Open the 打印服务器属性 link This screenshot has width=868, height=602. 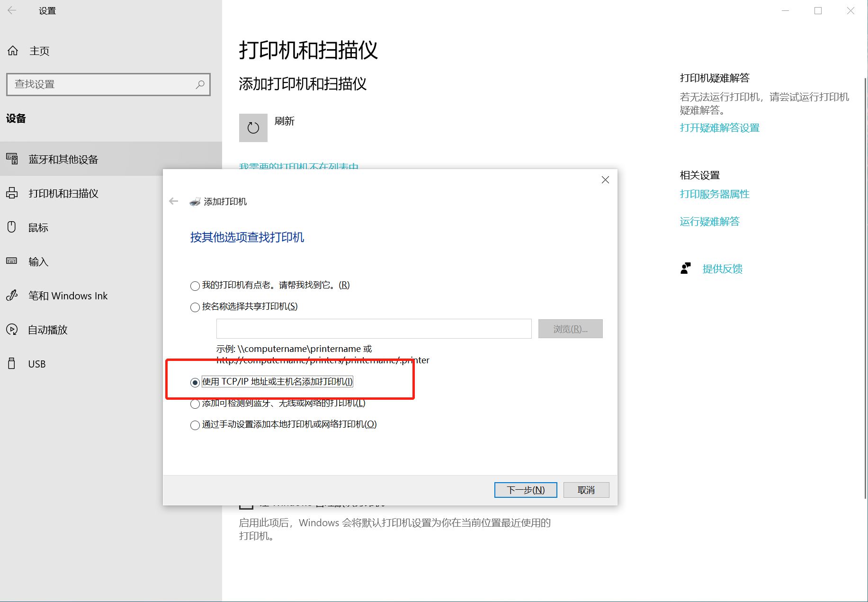pyautogui.click(x=714, y=194)
